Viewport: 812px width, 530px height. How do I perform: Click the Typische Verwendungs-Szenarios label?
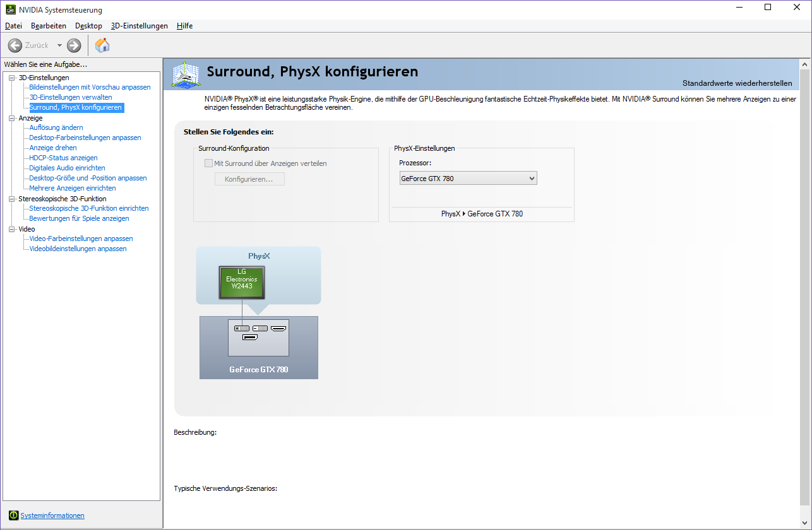coord(225,488)
